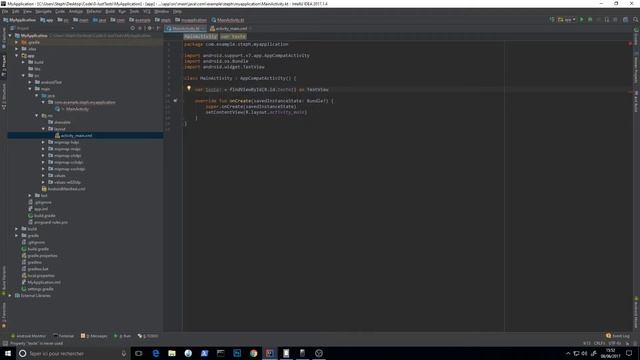Open the Edit menu
This screenshot has width=640, height=360.
click(x=16, y=11)
